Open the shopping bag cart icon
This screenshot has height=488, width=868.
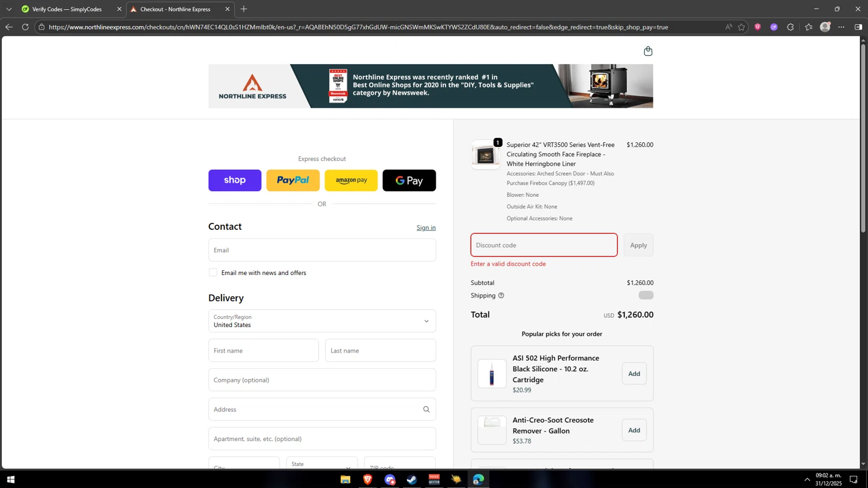tap(648, 51)
